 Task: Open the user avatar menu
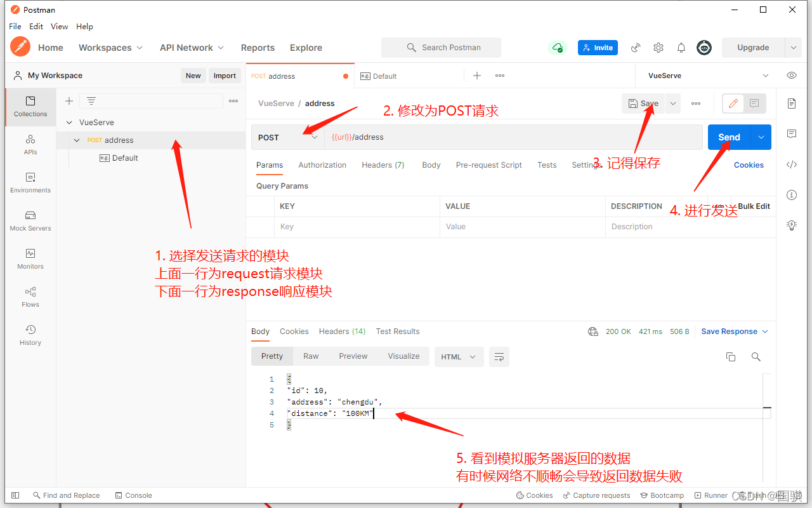point(704,48)
